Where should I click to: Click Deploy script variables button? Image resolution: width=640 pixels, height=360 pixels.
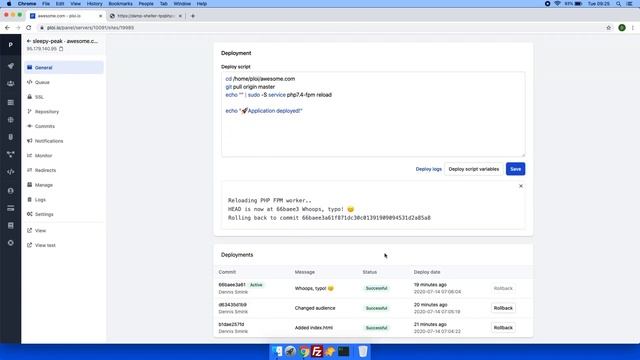473,169
